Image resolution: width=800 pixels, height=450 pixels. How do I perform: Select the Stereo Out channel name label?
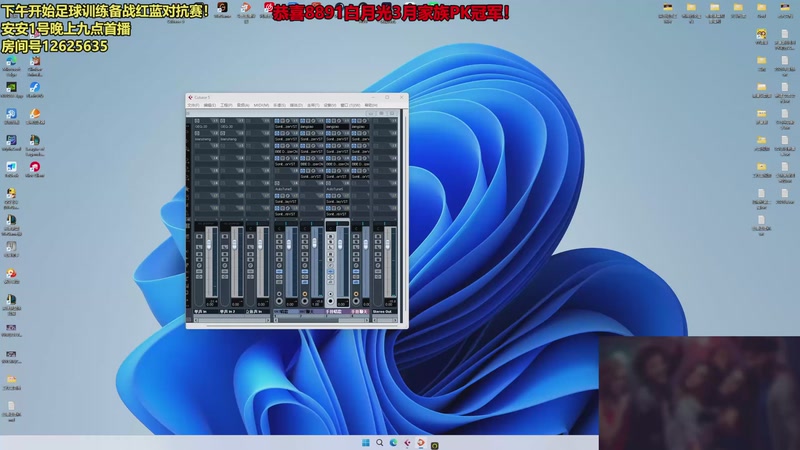coord(385,312)
